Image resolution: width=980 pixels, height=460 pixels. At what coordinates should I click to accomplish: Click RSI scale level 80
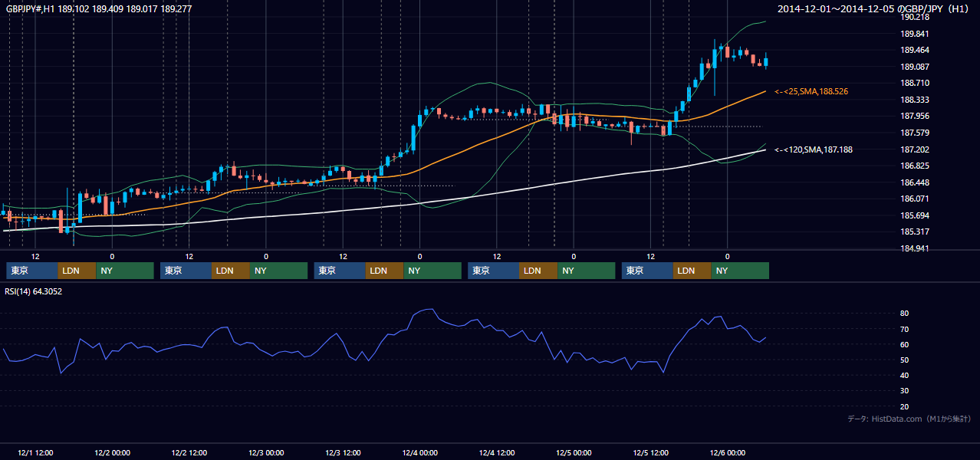[x=904, y=314]
